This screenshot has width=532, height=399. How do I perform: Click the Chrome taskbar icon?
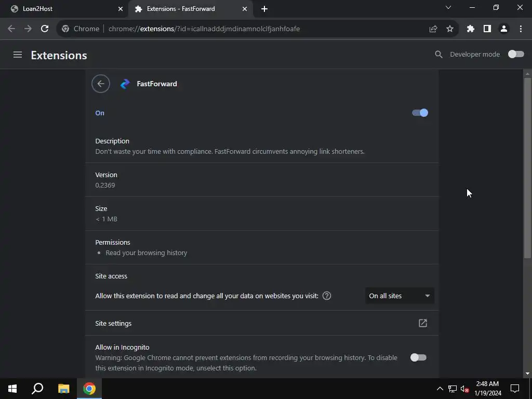89,389
